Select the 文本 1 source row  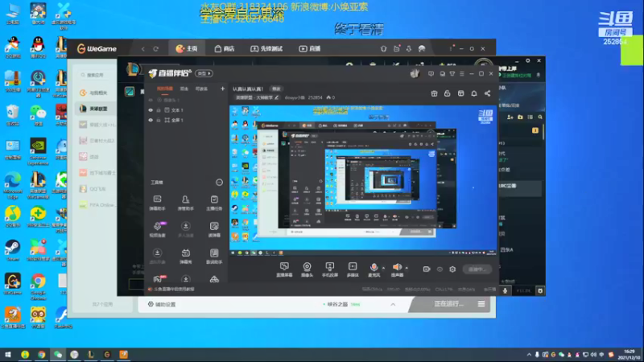[186, 110]
